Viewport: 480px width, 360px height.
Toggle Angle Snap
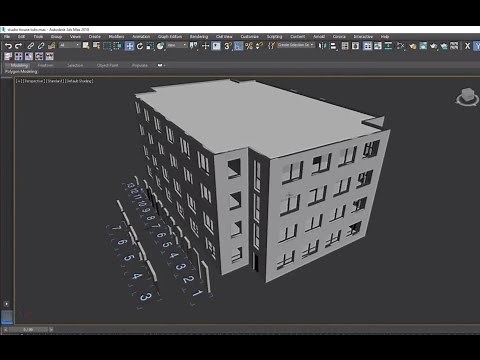[x=239, y=46]
